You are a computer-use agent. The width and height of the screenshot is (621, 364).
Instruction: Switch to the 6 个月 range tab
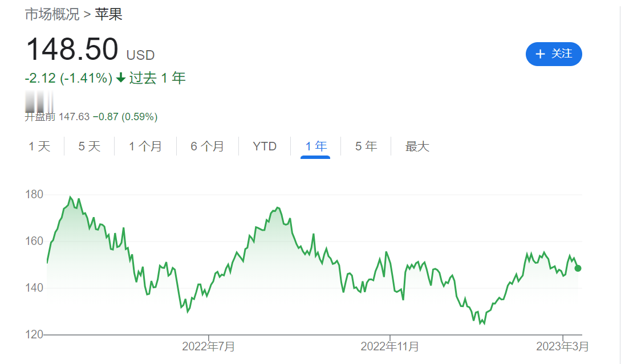pyautogui.click(x=208, y=146)
